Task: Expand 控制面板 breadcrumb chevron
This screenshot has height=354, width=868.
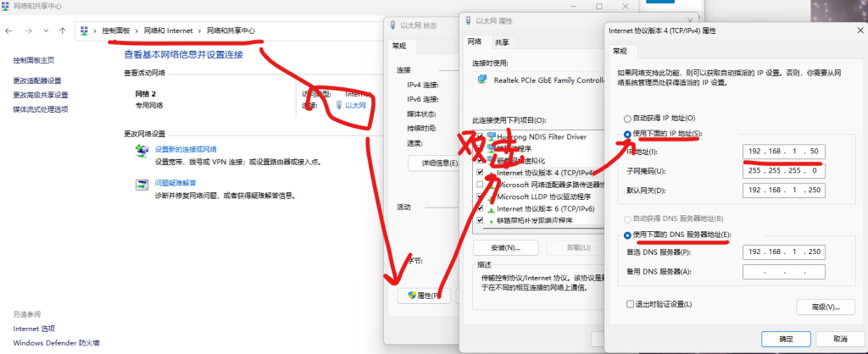Action: coord(136,31)
